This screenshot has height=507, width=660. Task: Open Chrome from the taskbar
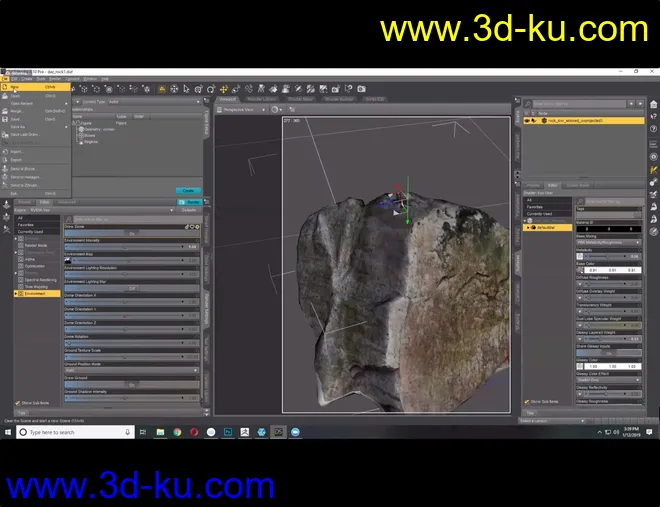177,432
